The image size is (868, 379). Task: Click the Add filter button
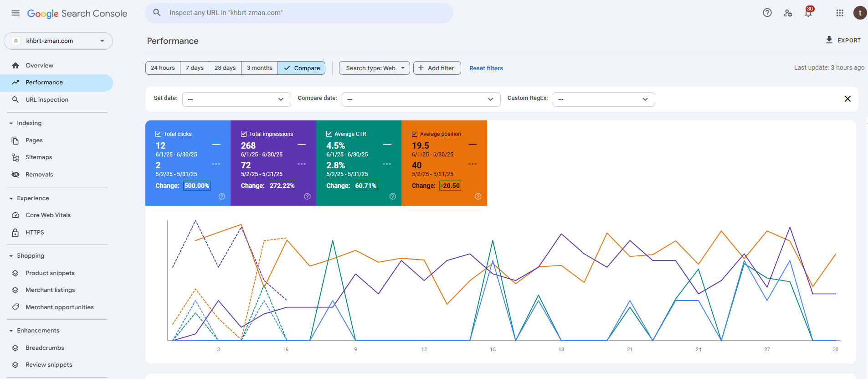[437, 68]
